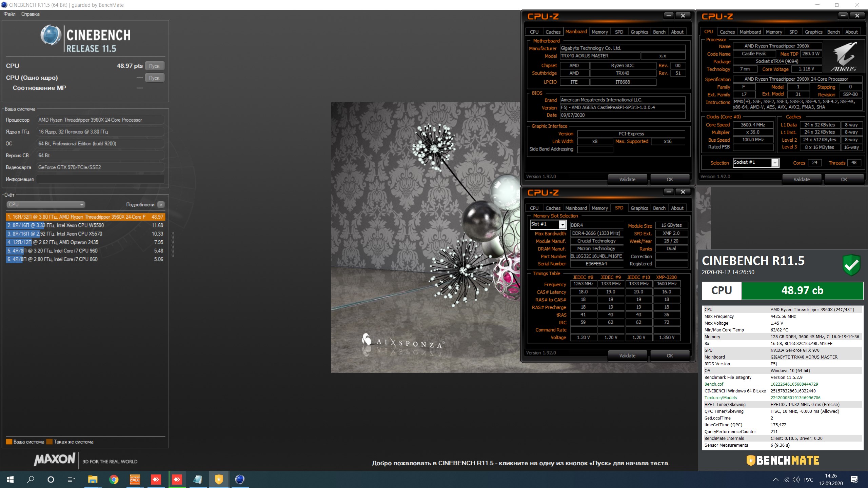This screenshot has width=868, height=488.
Task: Open File Explorer from taskbar
Action: pos(93,479)
